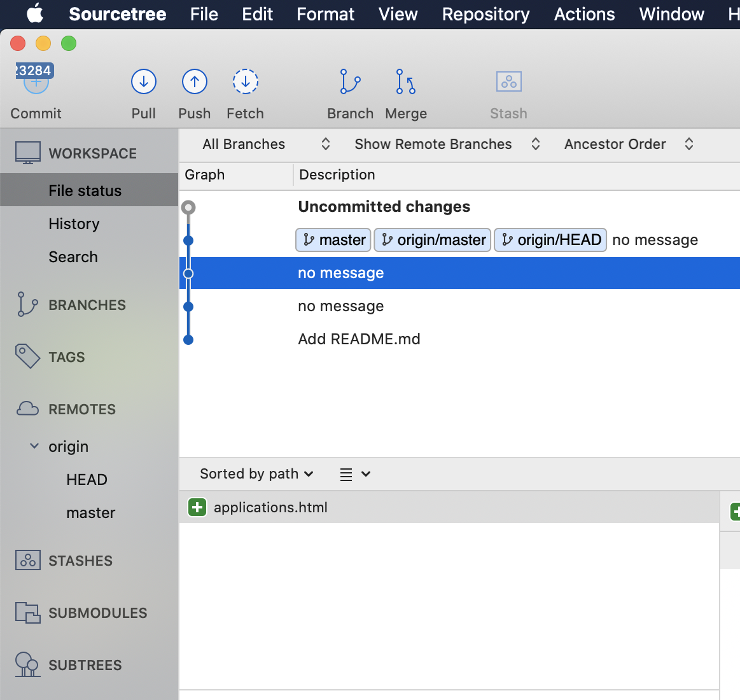Screen dimensions: 740x700
Task: Push commits with the Push icon
Action: (195, 81)
